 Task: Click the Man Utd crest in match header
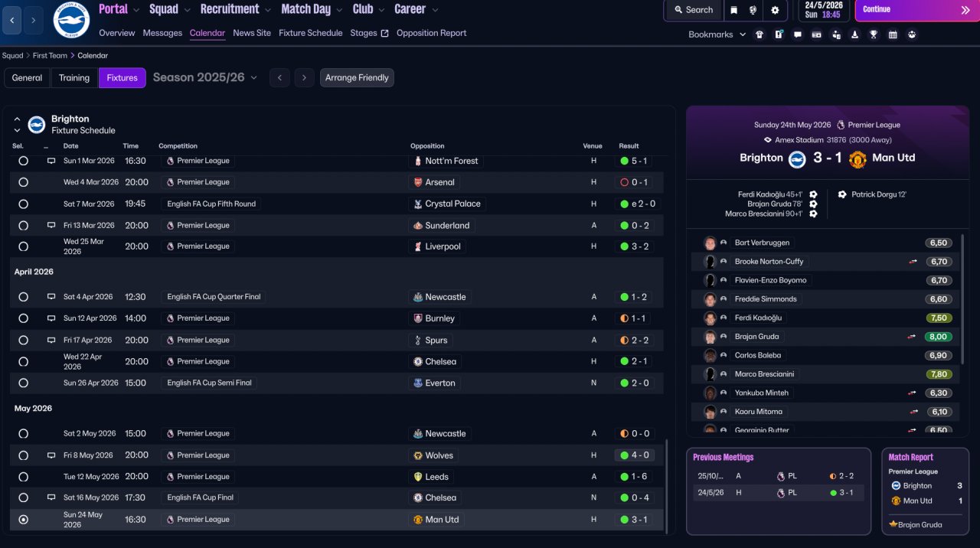857,158
